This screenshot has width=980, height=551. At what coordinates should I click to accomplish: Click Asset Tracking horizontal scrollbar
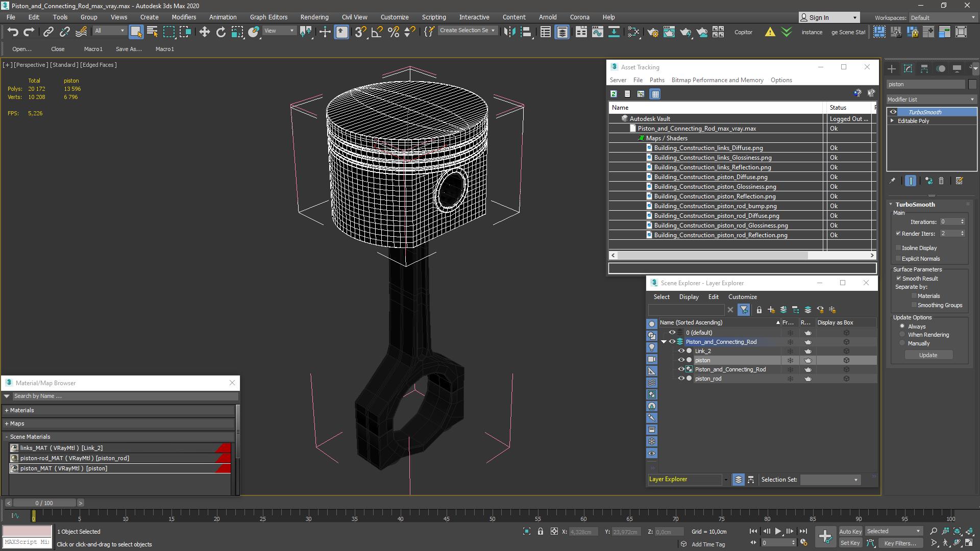coord(712,255)
